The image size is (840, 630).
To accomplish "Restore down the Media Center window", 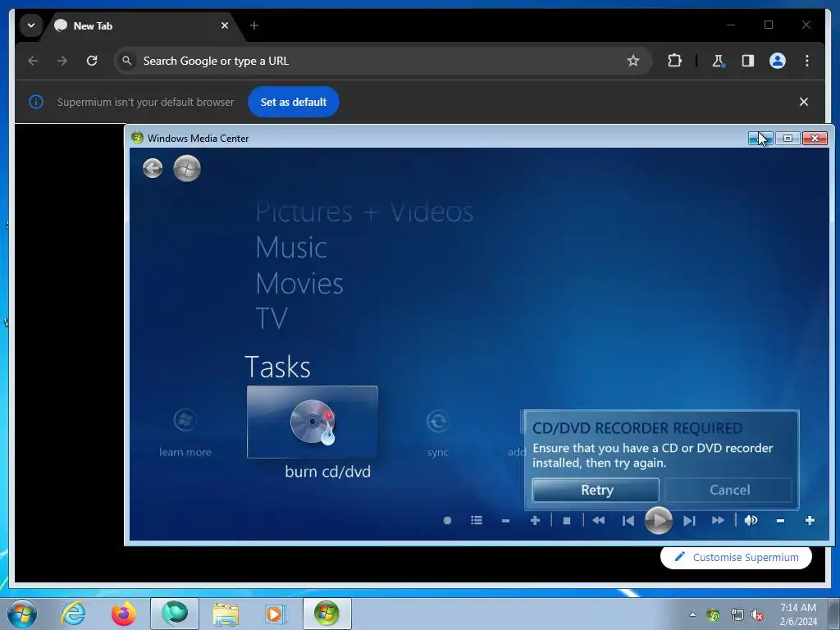I will pos(787,138).
